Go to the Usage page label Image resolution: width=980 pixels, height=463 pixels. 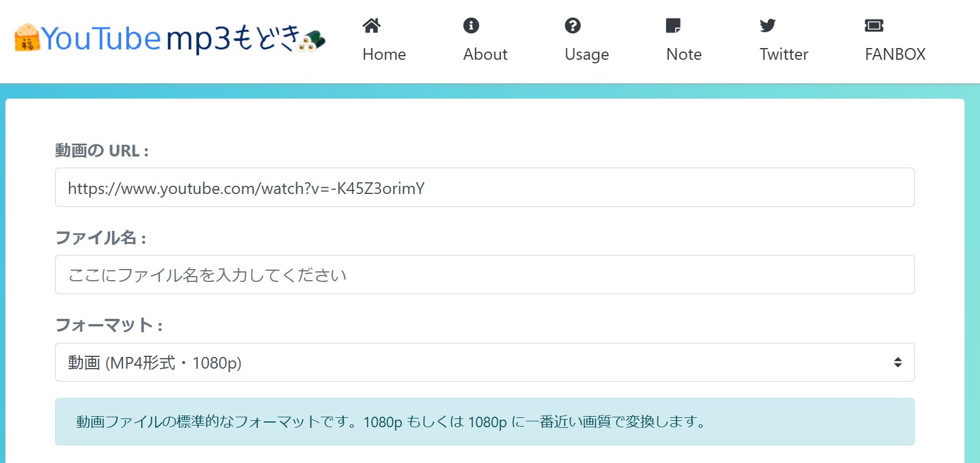click(587, 55)
